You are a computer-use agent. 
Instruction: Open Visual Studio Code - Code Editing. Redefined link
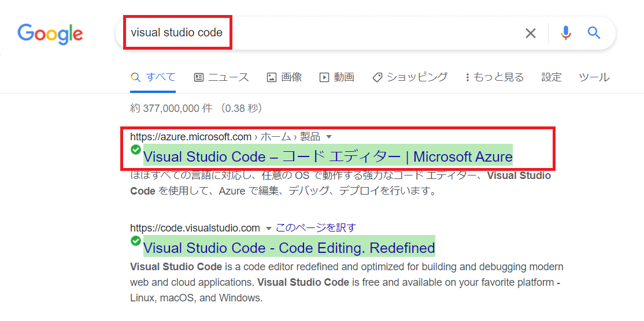point(288,248)
